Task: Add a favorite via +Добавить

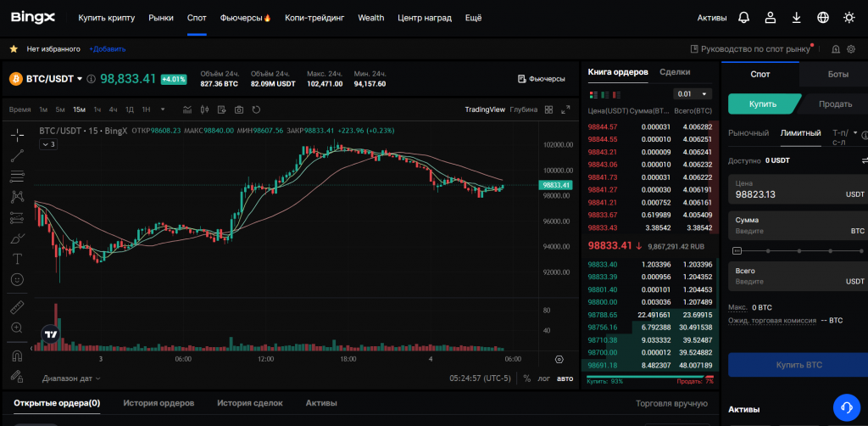Action: point(108,48)
